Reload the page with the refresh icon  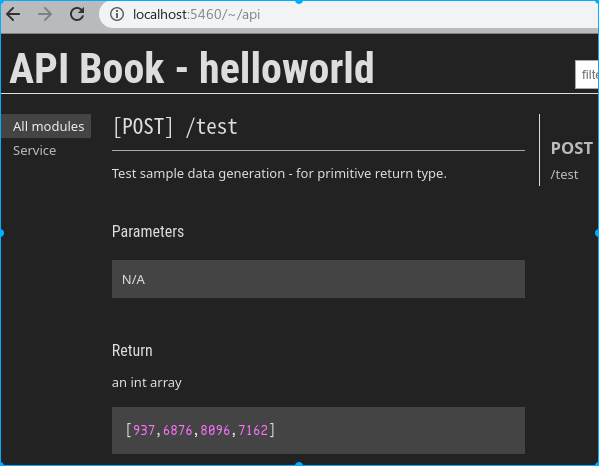[x=77, y=14]
